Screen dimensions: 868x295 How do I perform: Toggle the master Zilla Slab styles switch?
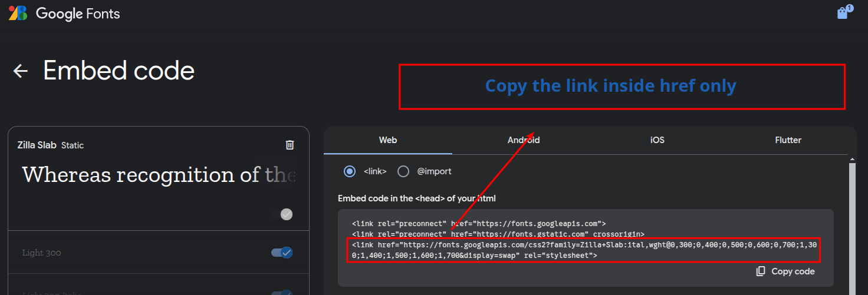pos(282,214)
